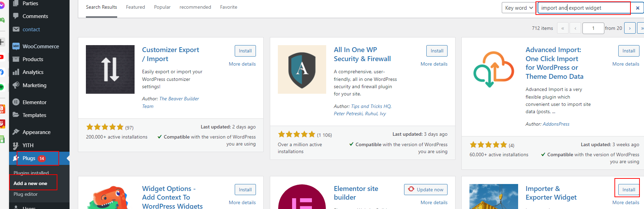Click the Comments speech bubble icon
The height and width of the screenshot is (209, 644).
tap(16, 16)
